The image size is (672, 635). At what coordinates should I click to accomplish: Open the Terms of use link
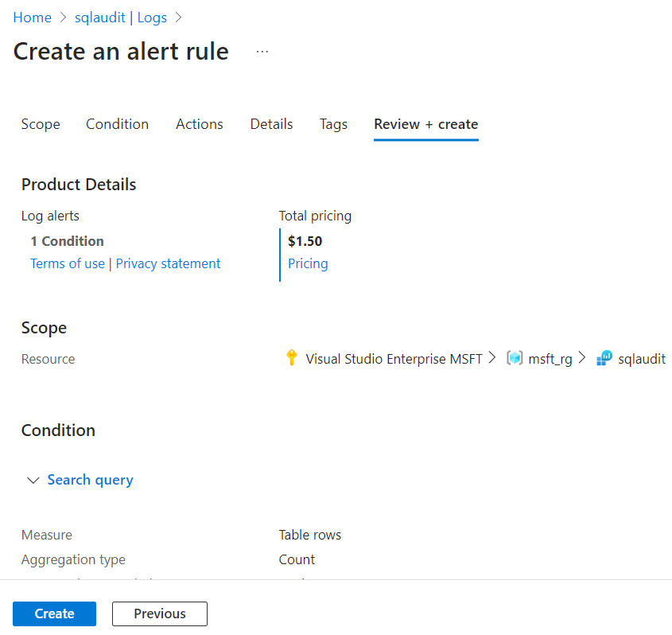coord(68,263)
